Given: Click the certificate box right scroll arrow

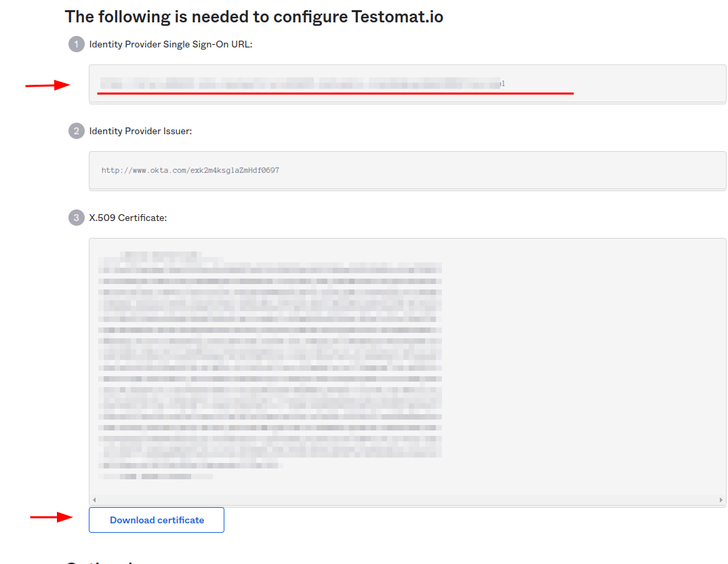Looking at the screenshot, I should click(721, 500).
